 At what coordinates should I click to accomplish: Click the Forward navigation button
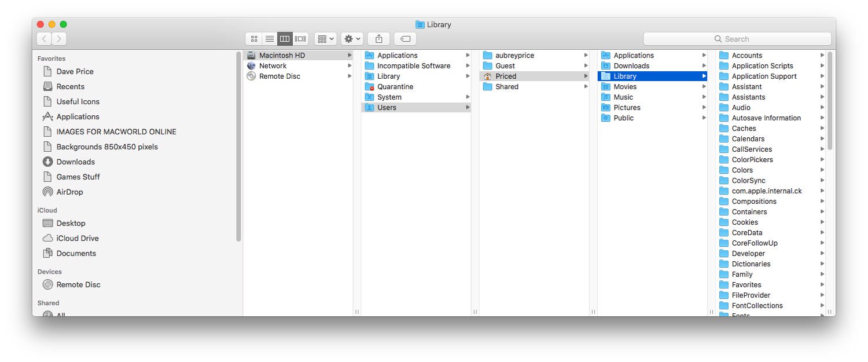click(x=59, y=38)
